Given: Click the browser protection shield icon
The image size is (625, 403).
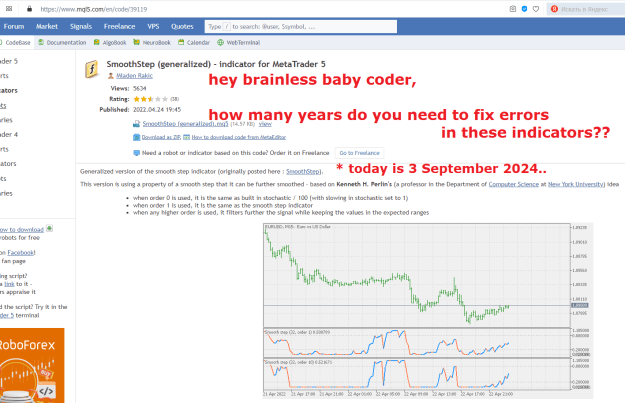Looking at the screenshot, I should point(524,9).
